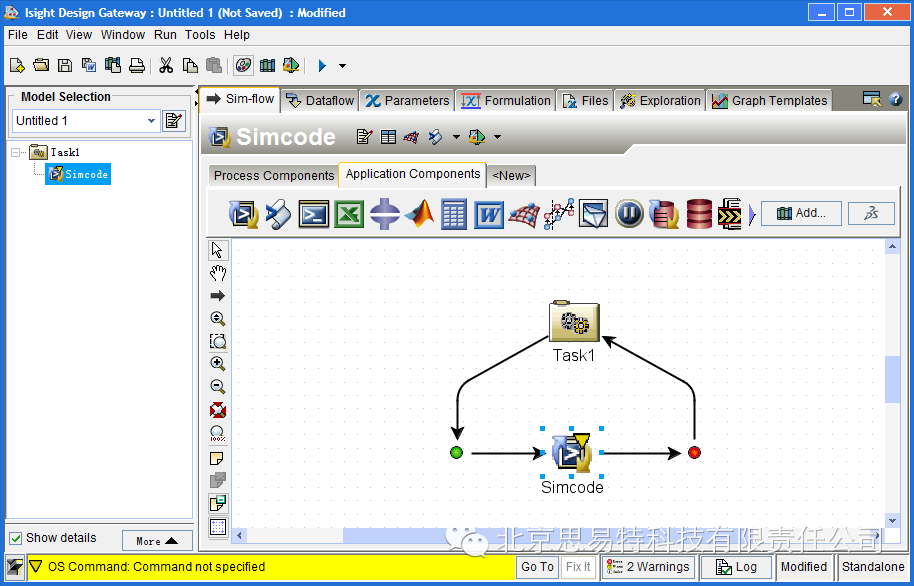Open the Log button
914x586 pixels.
click(736, 567)
